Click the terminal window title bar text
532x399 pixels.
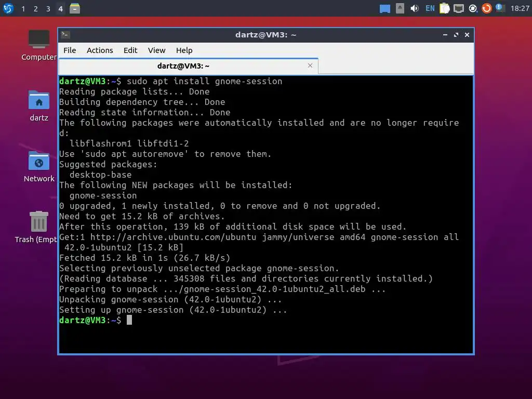tap(265, 35)
